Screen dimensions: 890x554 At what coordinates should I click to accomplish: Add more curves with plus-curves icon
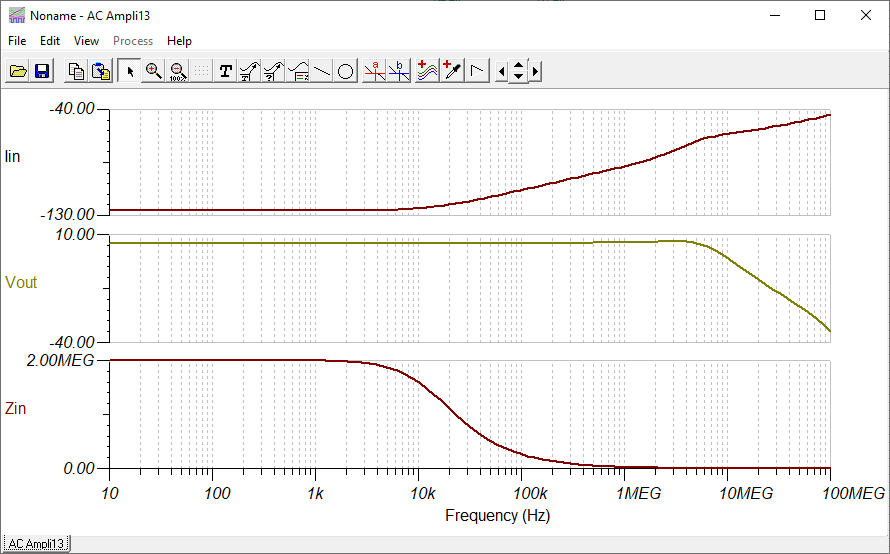coord(427,71)
